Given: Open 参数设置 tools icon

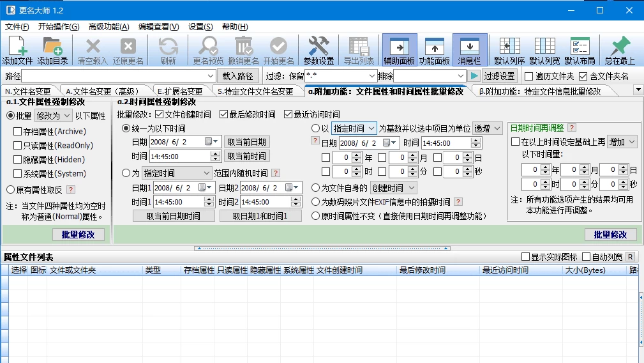Looking at the screenshot, I should coord(318,46).
